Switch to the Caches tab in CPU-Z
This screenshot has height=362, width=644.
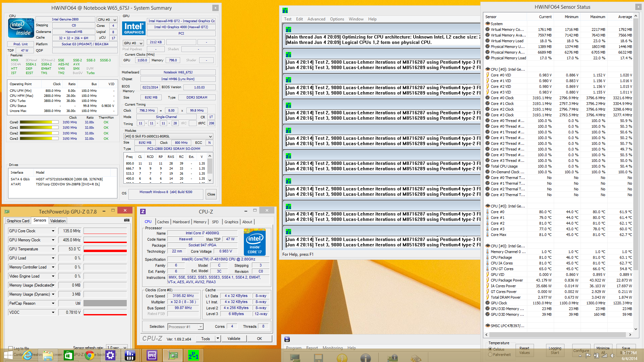point(163,222)
